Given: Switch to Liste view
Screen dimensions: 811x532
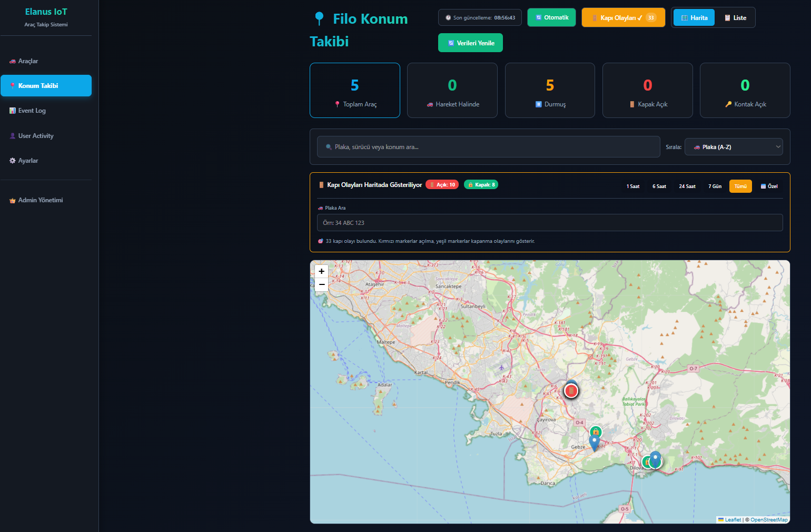Looking at the screenshot, I should click(x=736, y=17).
